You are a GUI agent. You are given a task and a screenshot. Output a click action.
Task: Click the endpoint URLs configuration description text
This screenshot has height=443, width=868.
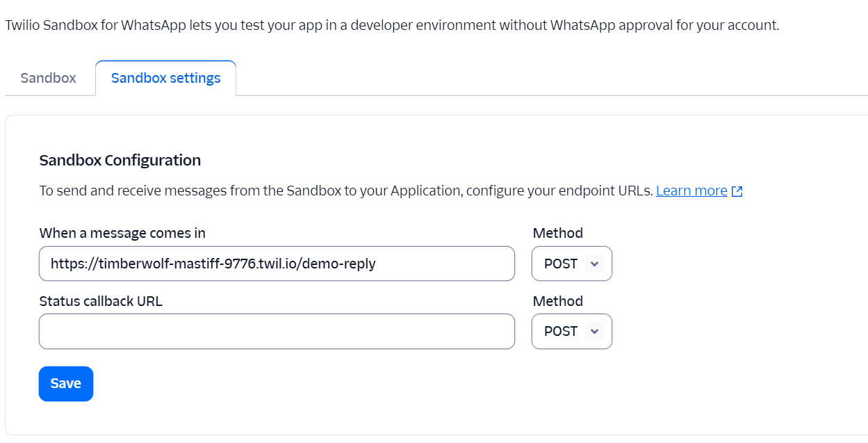[x=346, y=191]
